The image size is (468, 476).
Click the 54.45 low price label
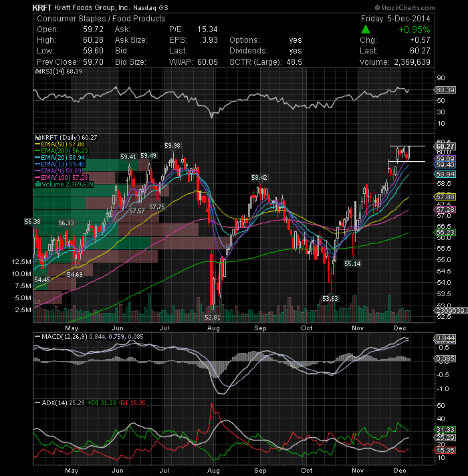point(41,280)
